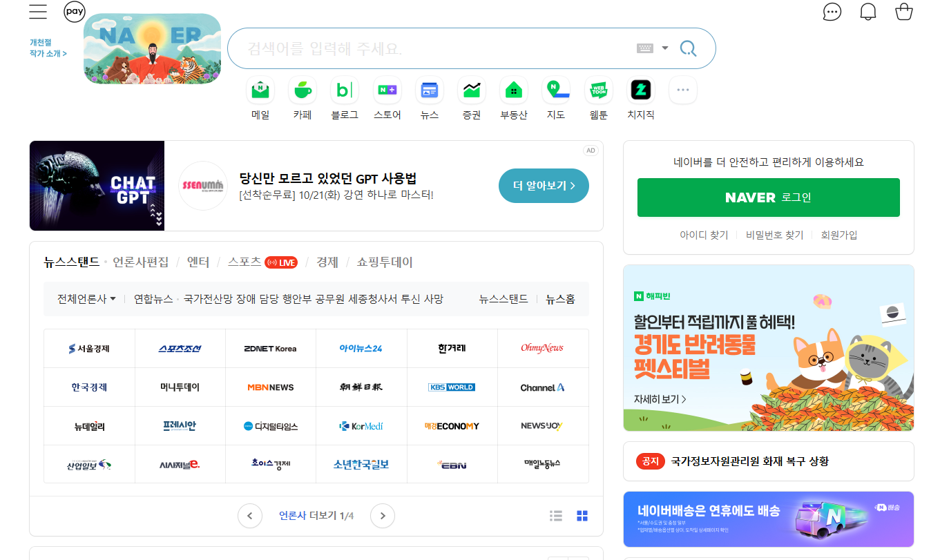
Task: Open the Channel A press logo
Action: tap(543, 387)
